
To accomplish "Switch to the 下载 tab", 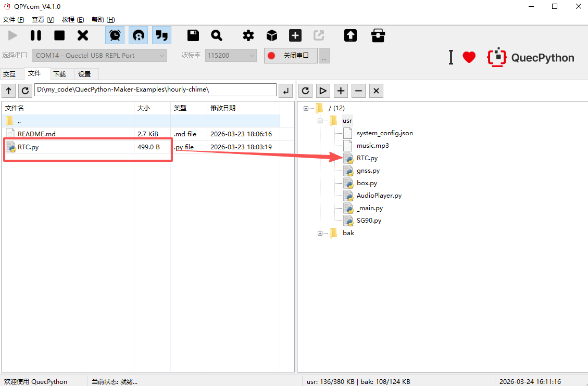I will (59, 74).
